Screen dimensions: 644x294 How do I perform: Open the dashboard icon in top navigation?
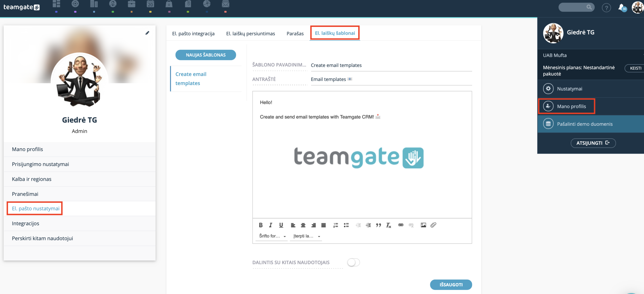click(56, 4)
